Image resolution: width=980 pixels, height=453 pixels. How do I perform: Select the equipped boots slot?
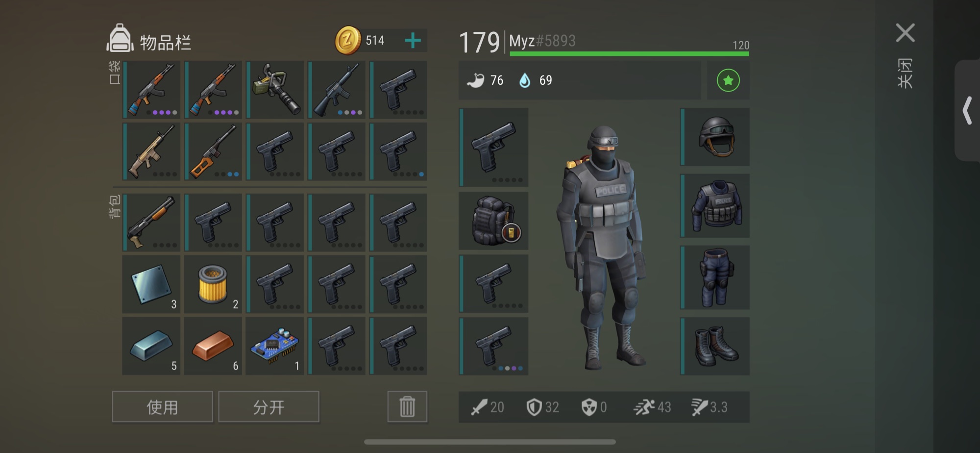coord(715,346)
